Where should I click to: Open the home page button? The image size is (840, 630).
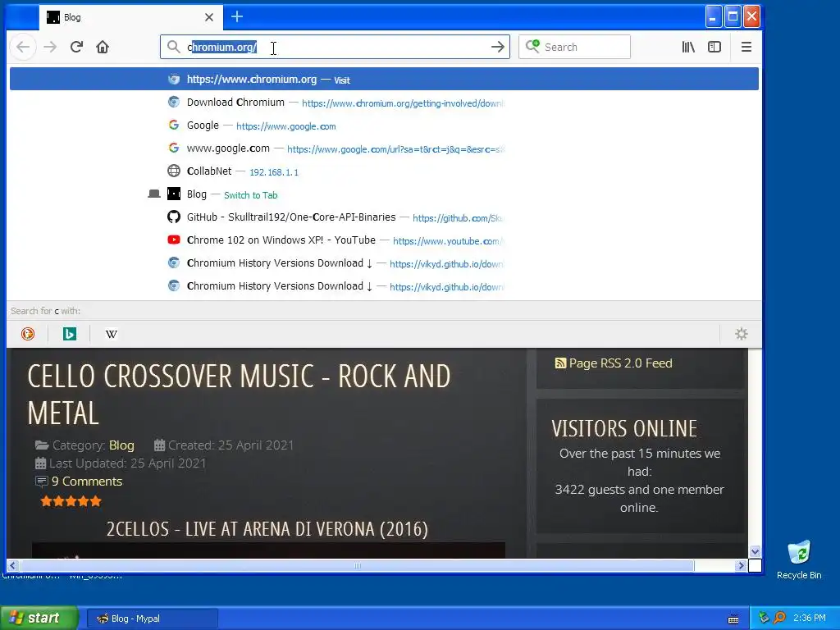[x=103, y=47]
